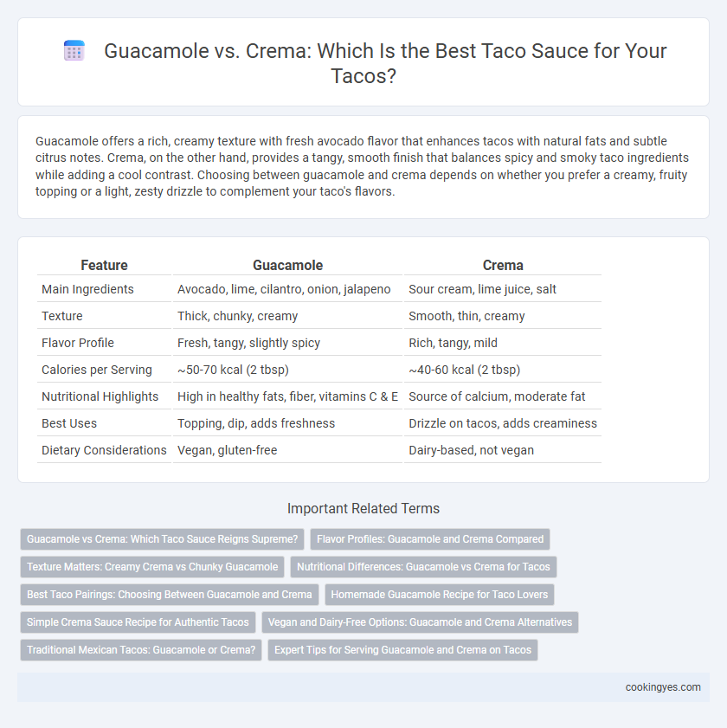
Task: Select 'Vegan and Dairy-Free Options' tag
Action: pyautogui.click(x=420, y=622)
